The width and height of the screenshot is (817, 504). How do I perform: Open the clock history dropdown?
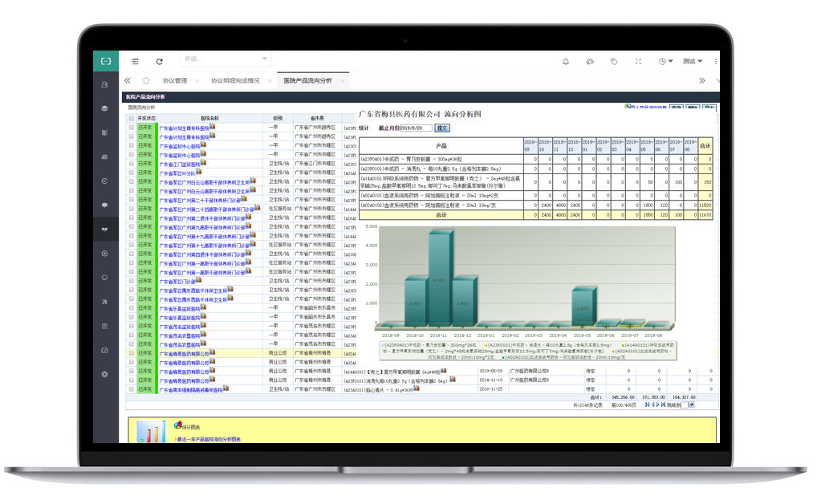[665, 62]
